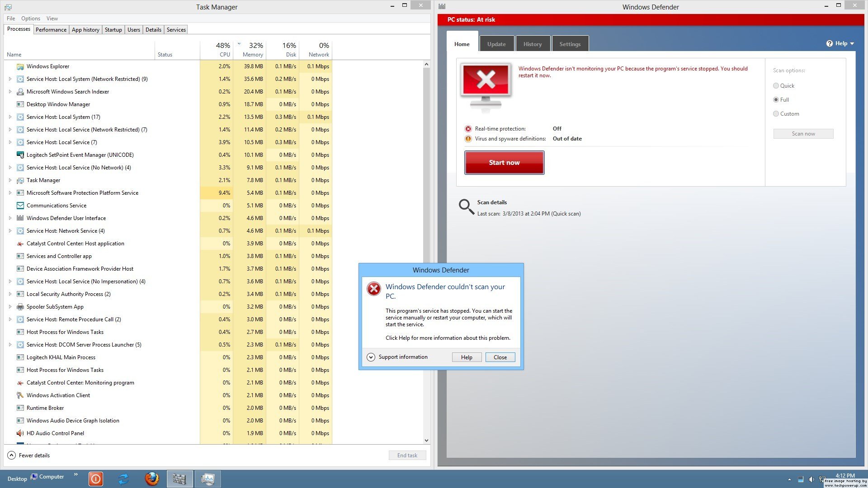Click the Communications Service mail icon
This screenshot has height=488, width=868.
point(20,206)
